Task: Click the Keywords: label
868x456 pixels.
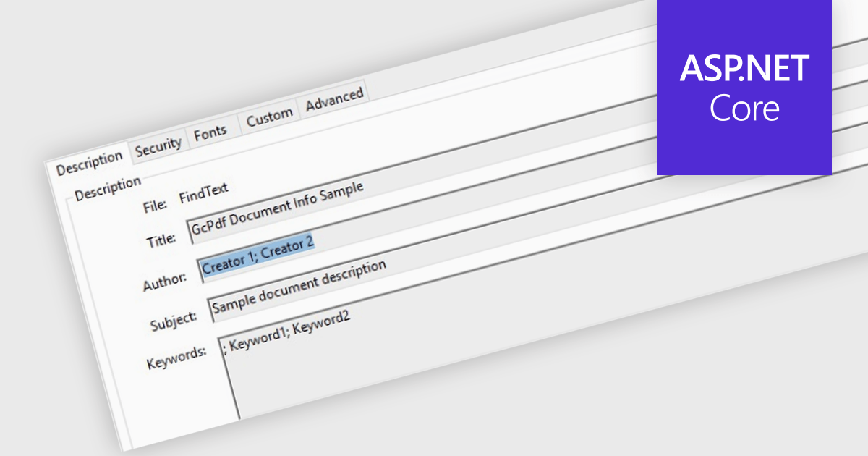Action: [177, 356]
